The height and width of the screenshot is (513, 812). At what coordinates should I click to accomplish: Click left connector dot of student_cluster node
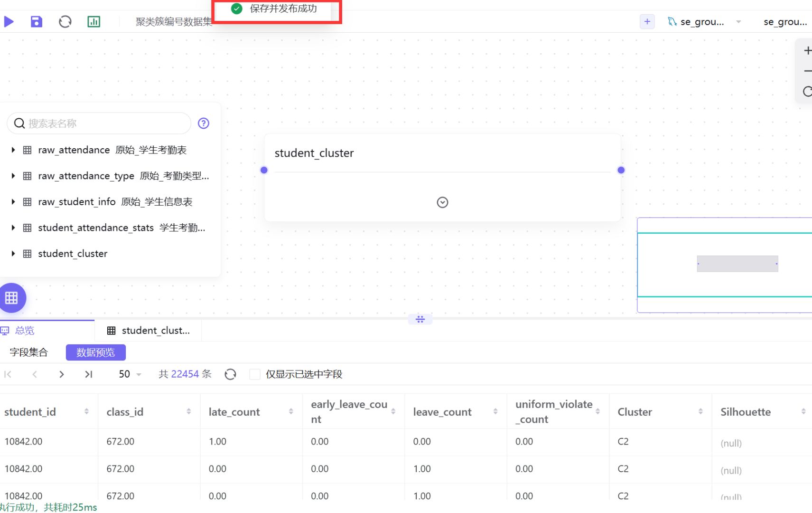point(264,170)
